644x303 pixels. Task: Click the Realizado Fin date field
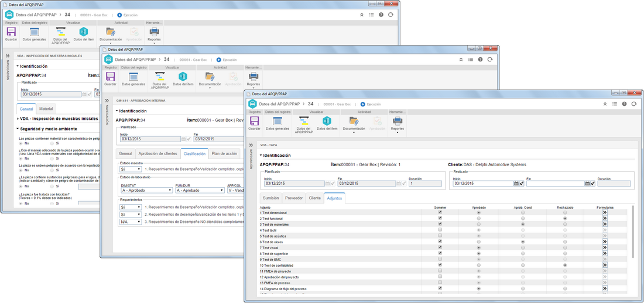point(555,184)
